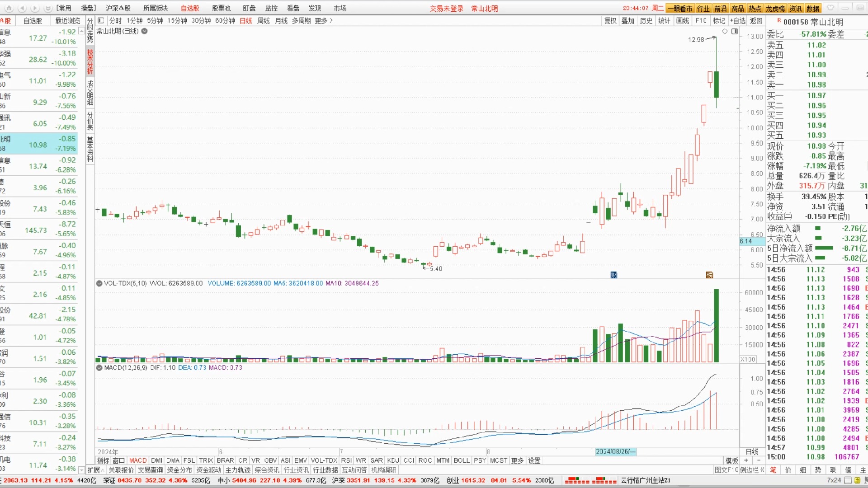Switch to 15分钟 timeframe
Viewport: 868px width, 488px height.
click(177, 21)
